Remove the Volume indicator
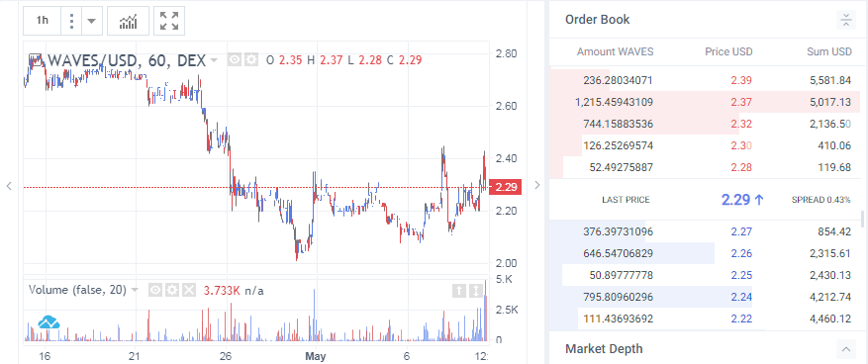The height and width of the screenshot is (364, 868). 189,290
